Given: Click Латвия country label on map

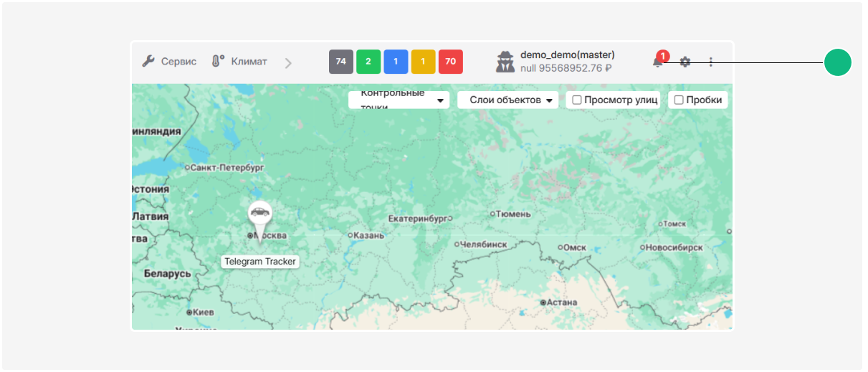Looking at the screenshot, I should pyautogui.click(x=151, y=216).
